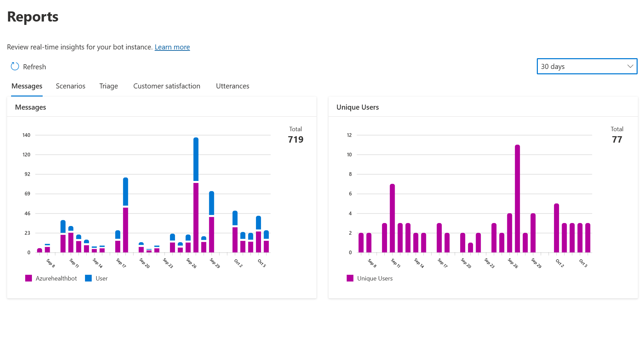Click the magenta Azurehealthbot legend swatch
644x338 pixels.
tap(29, 278)
